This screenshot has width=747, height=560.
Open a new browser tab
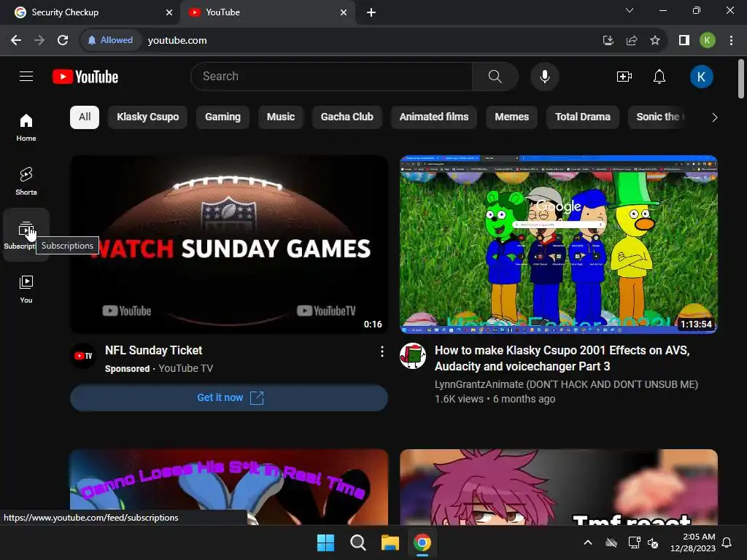(371, 12)
